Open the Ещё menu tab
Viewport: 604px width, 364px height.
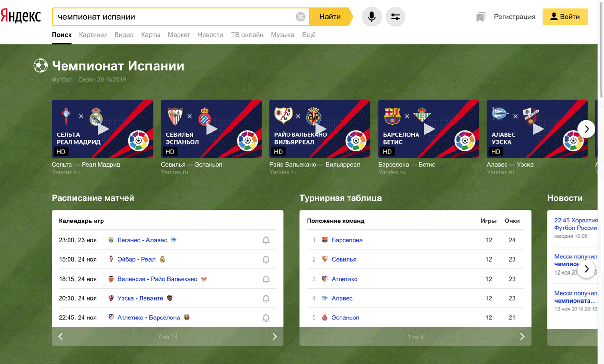[x=309, y=35]
